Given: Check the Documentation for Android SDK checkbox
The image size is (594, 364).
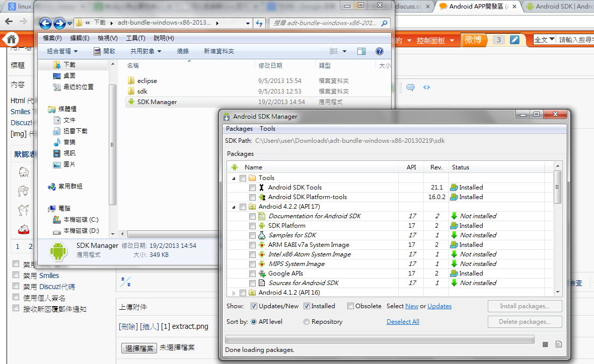Looking at the screenshot, I should pyautogui.click(x=252, y=216).
